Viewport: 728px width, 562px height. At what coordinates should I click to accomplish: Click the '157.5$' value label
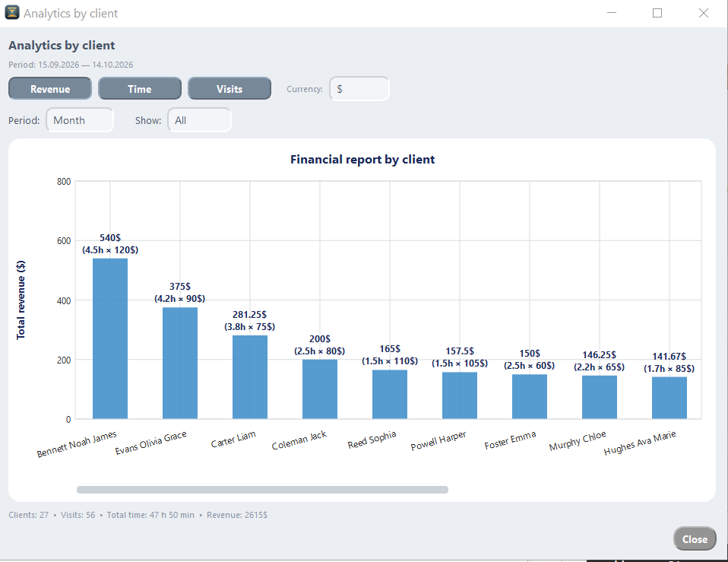460,351
